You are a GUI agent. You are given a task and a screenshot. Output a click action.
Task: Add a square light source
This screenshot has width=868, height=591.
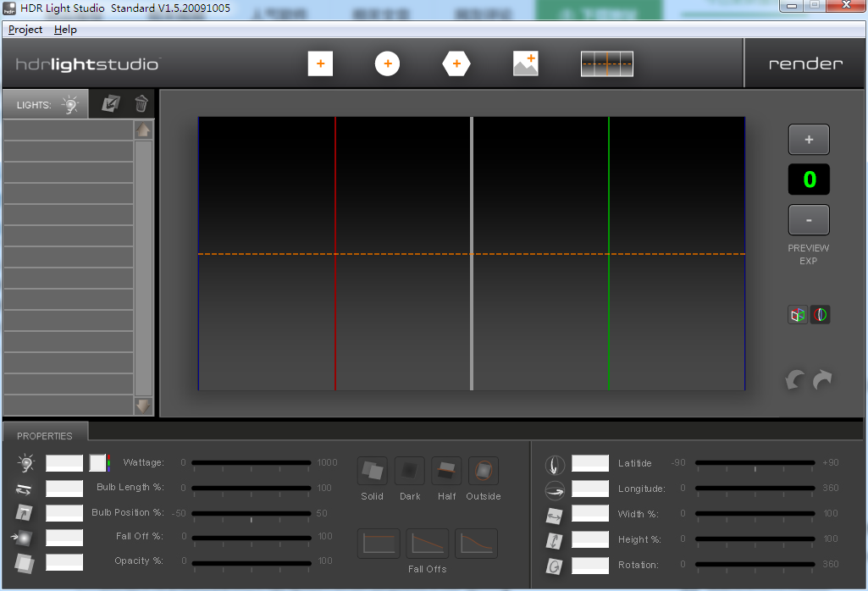pos(320,64)
